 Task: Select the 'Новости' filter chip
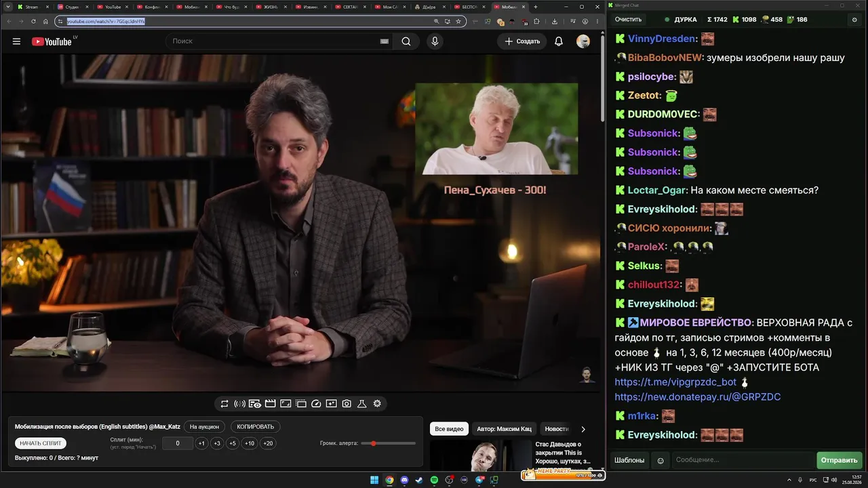pos(557,429)
